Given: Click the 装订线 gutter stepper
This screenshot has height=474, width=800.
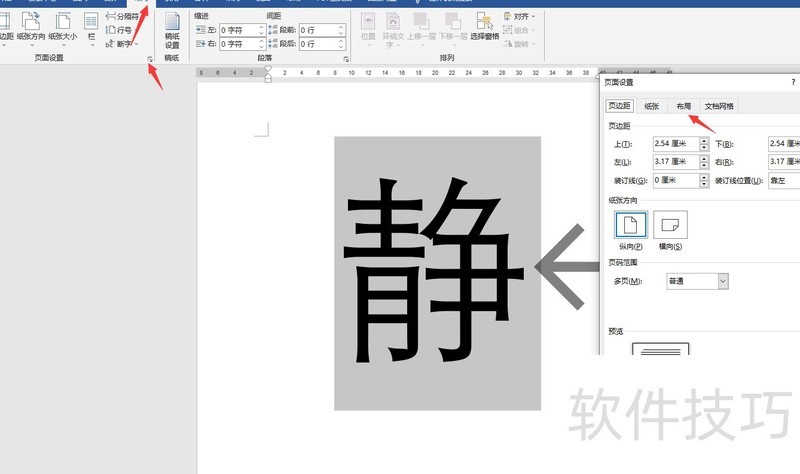Looking at the screenshot, I should coord(704,180).
